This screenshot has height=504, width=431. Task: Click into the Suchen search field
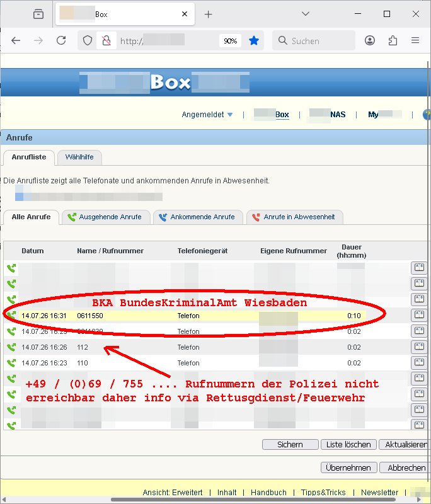[314, 40]
